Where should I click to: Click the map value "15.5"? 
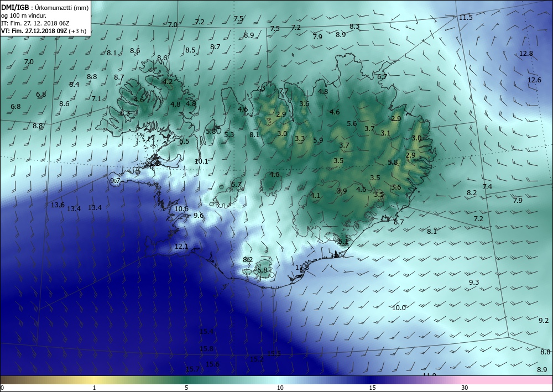[x=274, y=354]
